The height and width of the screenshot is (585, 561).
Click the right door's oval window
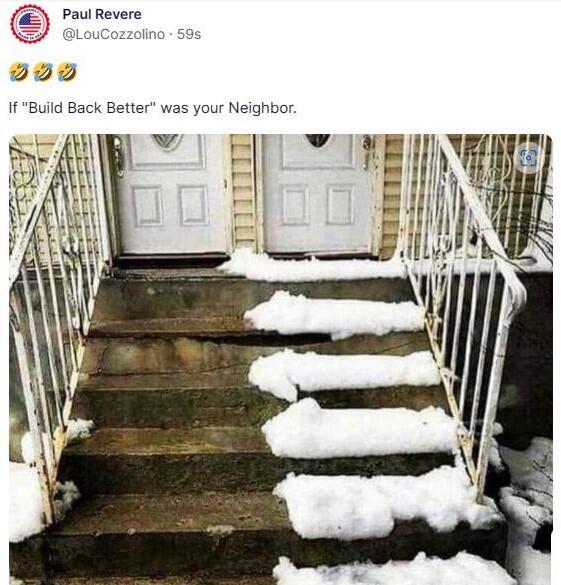click(318, 140)
